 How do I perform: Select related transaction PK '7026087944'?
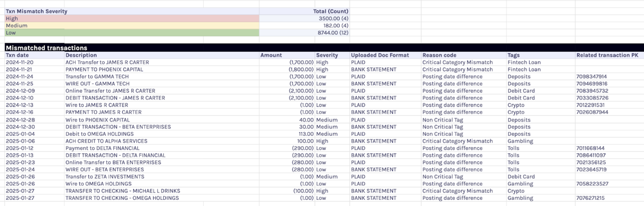click(609, 112)
